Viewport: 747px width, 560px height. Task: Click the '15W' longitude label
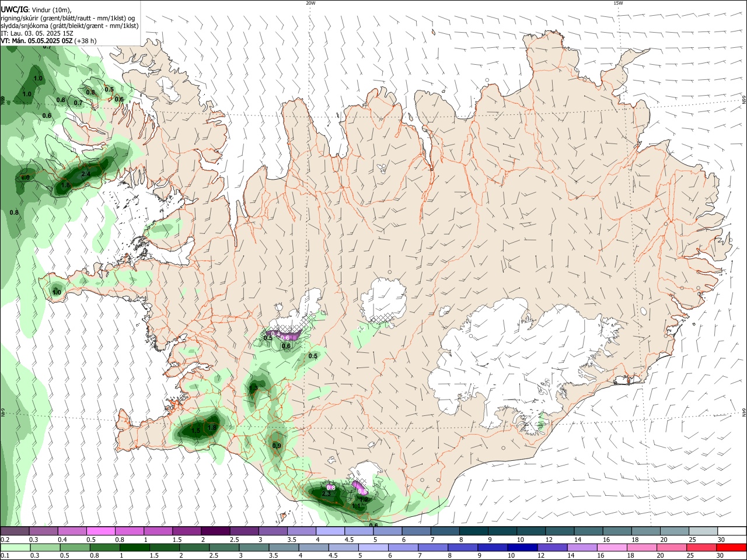tap(617, 3)
